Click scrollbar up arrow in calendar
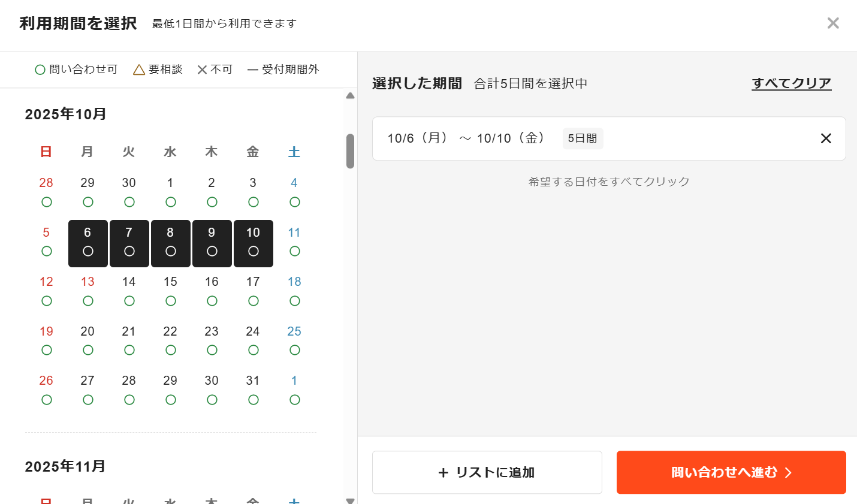857x504 pixels. (x=351, y=96)
